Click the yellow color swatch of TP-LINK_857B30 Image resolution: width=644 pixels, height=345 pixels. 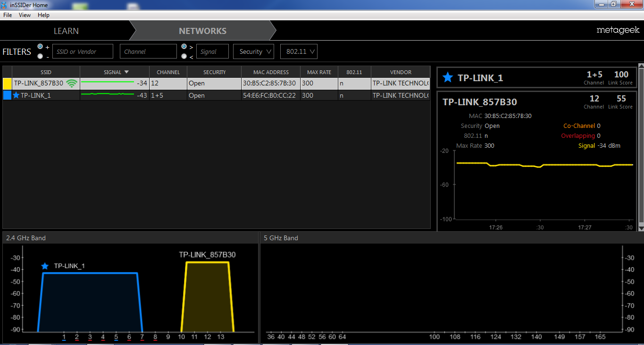click(7, 84)
